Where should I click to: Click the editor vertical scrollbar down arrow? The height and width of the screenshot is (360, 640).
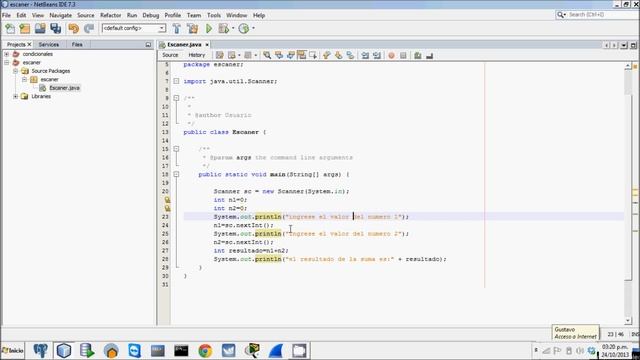[628, 321]
